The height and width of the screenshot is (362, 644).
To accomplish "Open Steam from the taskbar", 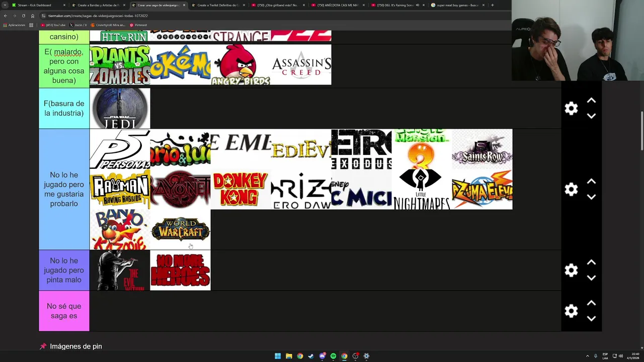I will point(311,356).
